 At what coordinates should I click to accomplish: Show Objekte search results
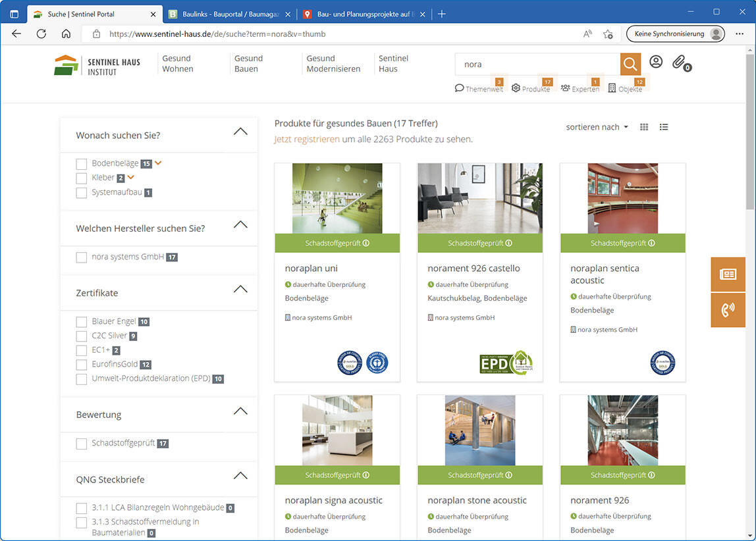[x=626, y=89]
